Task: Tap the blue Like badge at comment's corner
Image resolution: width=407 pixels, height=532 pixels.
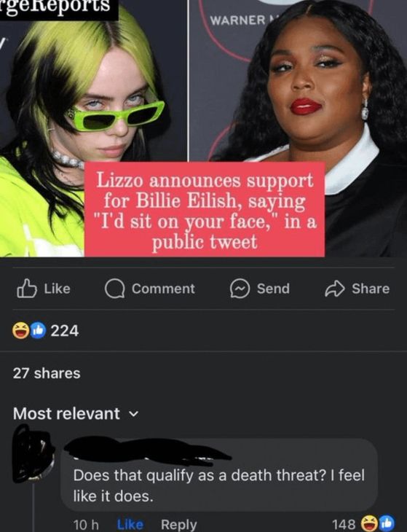Action: click(x=387, y=523)
